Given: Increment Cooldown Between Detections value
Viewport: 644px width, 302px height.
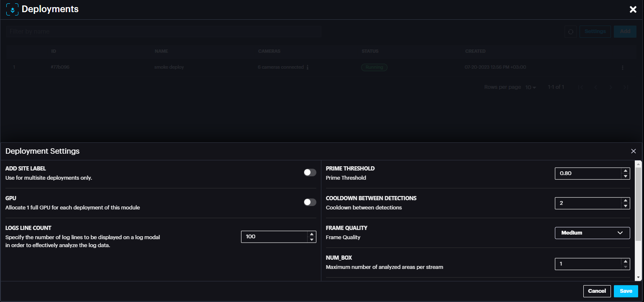Looking at the screenshot, I should 625,201.
